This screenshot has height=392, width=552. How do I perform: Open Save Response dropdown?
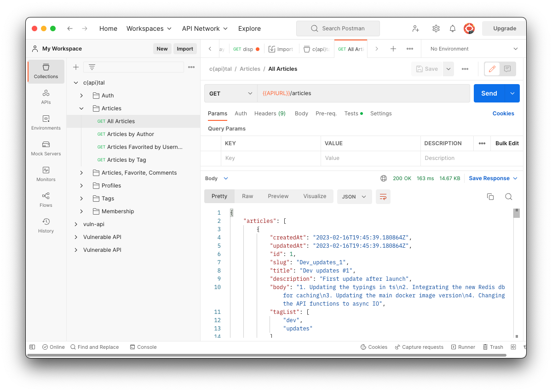coord(493,178)
